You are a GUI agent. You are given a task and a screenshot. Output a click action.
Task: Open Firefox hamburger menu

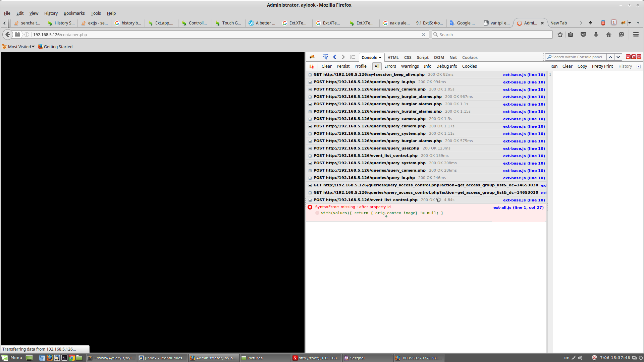(636, 35)
